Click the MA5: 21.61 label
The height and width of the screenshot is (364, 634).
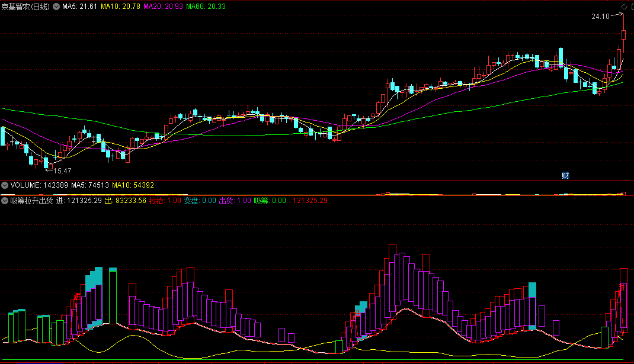(x=79, y=7)
